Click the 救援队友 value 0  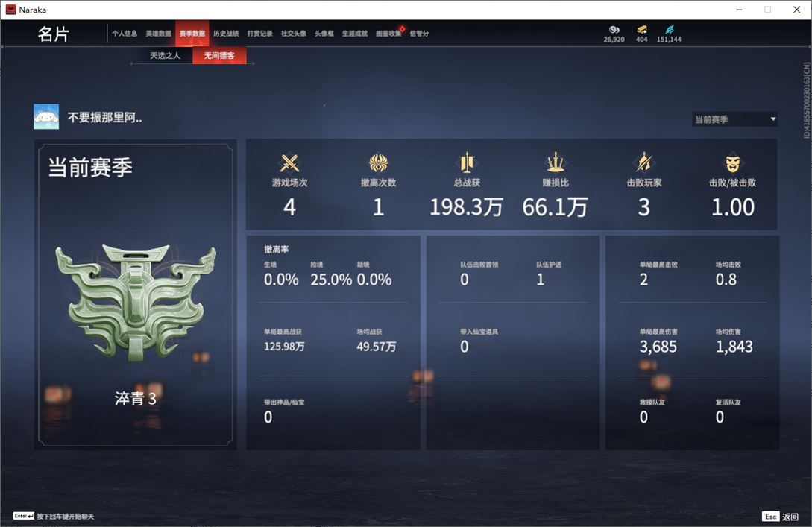click(643, 417)
